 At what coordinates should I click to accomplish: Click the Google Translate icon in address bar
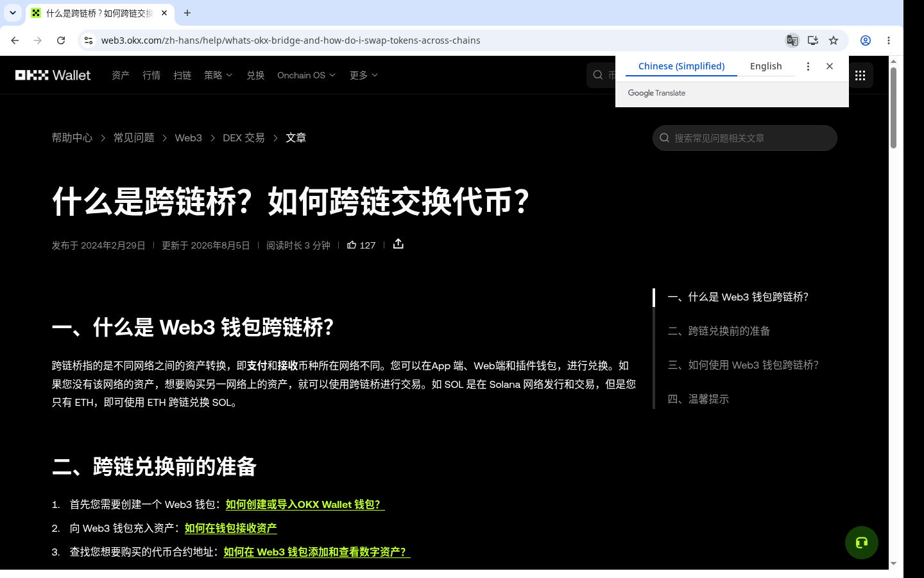(792, 40)
